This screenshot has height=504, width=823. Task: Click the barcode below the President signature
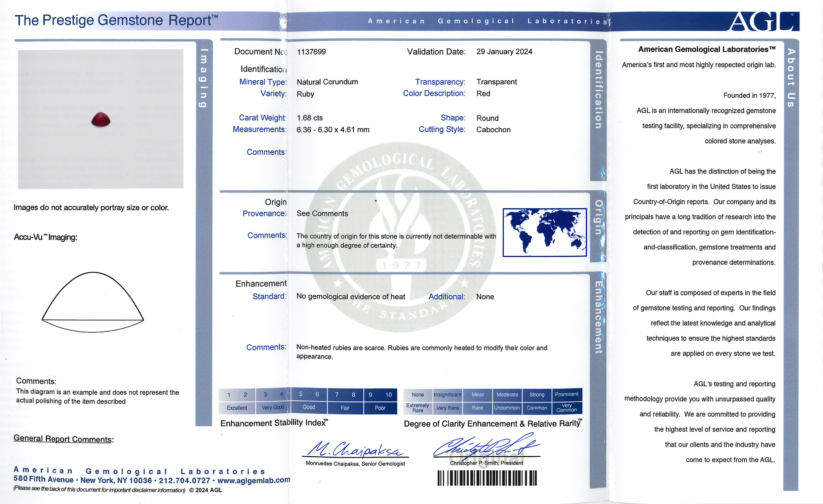tap(487, 478)
